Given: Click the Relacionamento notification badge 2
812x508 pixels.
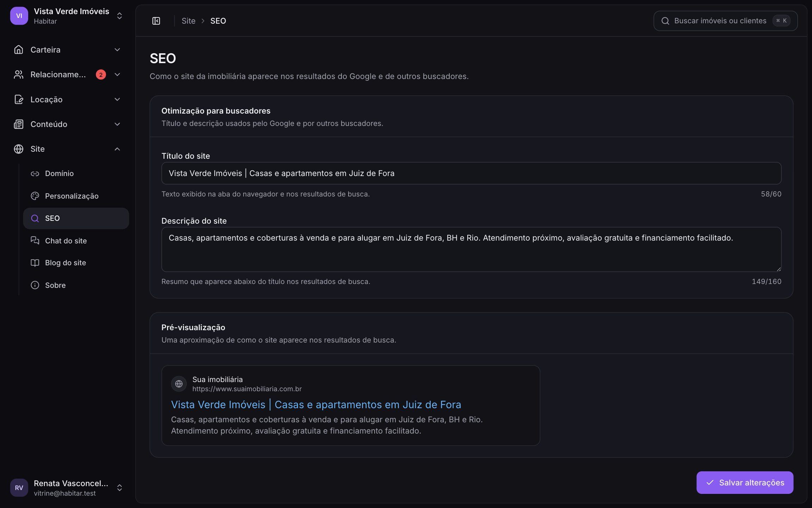Looking at the screenshot, I should pos(101,74).
